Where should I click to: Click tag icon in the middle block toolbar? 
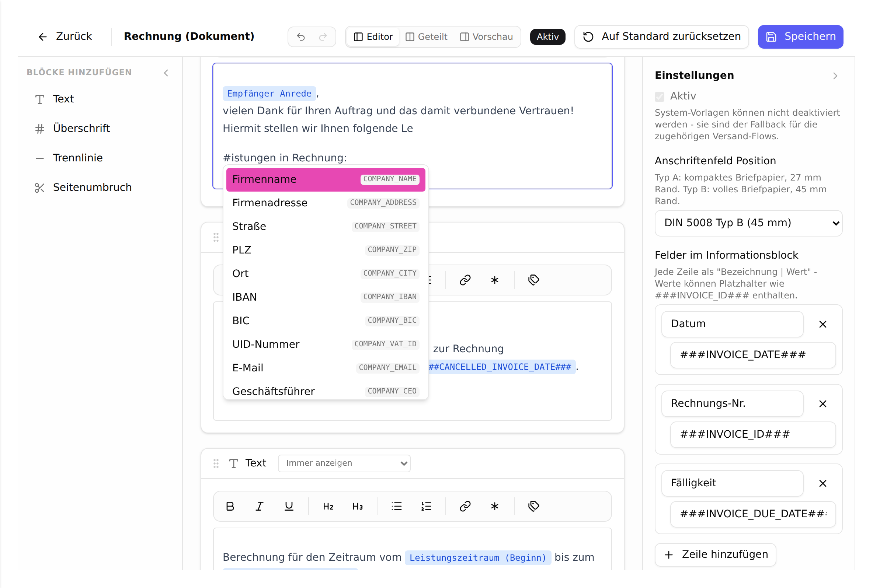click(533, 280)
